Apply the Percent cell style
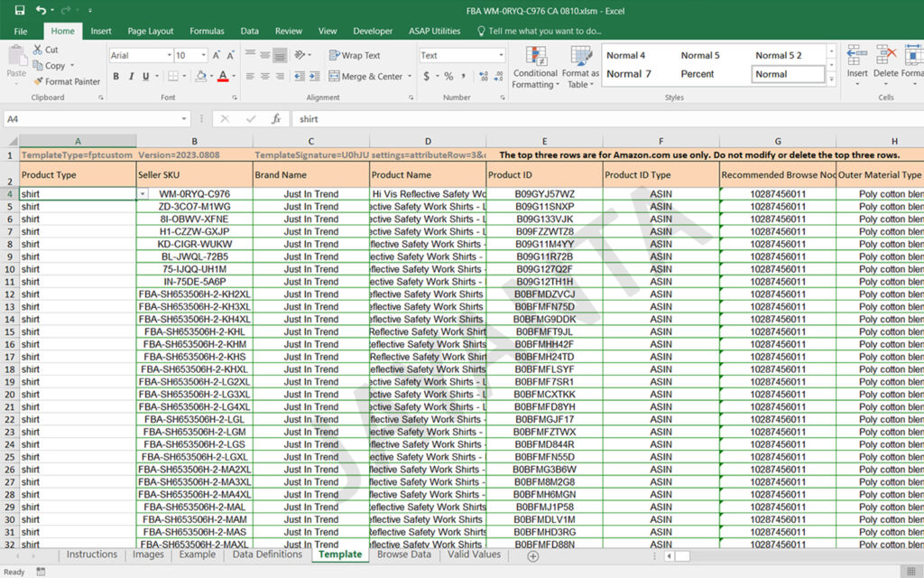This screenshot has height=578, width=924. [x=698, y=74]
